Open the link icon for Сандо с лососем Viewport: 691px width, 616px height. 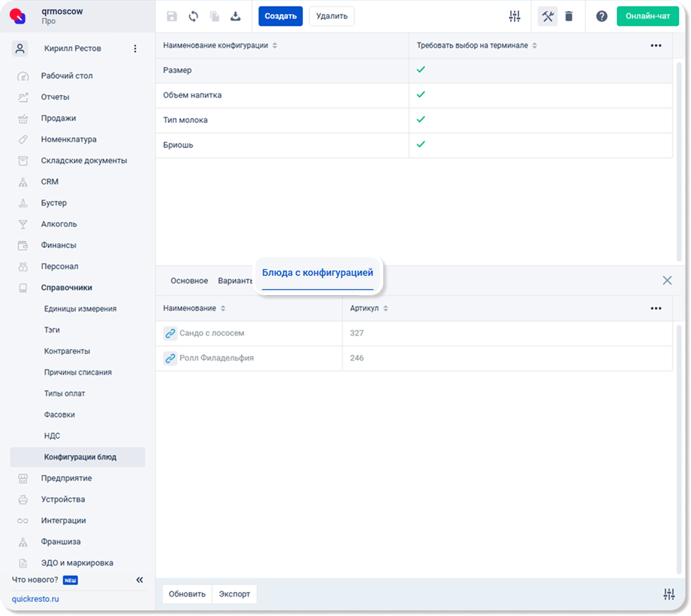pos(170,333)
